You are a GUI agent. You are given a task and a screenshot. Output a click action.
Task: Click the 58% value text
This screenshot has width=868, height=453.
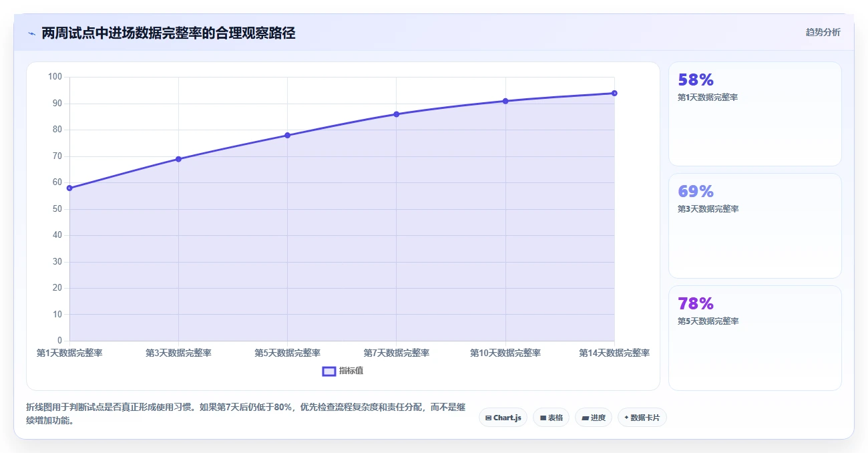[x=696, y=80]
